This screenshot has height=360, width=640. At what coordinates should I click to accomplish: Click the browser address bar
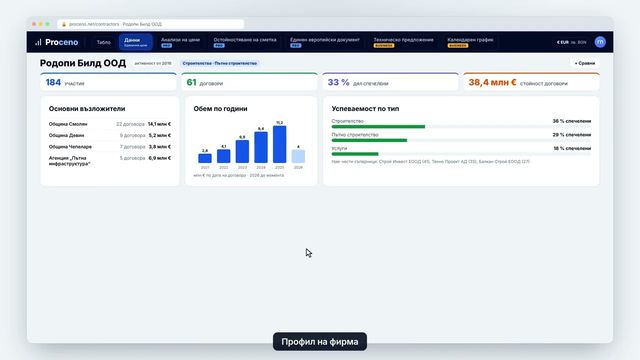tap(151, 24)
